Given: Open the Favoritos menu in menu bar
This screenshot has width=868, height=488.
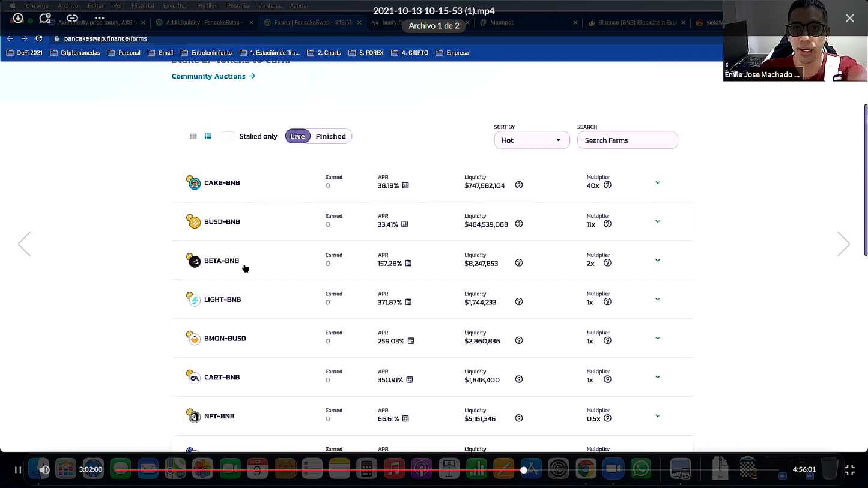Looking at the screenshot, I should tap(175, 5).
